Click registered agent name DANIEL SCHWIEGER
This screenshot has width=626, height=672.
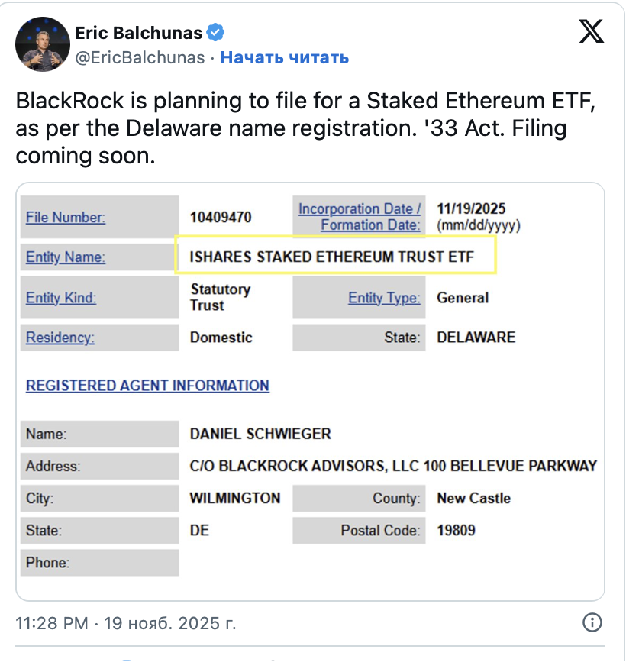coord(260,434)
